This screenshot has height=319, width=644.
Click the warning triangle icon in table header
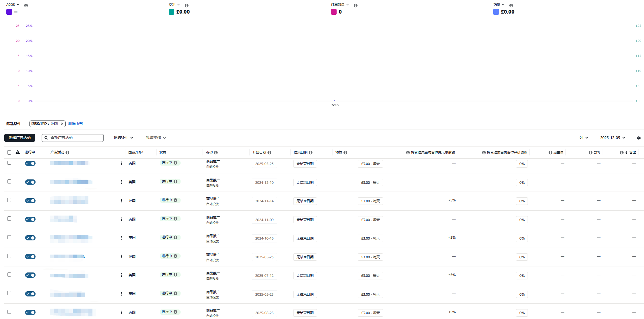(x=18, y=152)
